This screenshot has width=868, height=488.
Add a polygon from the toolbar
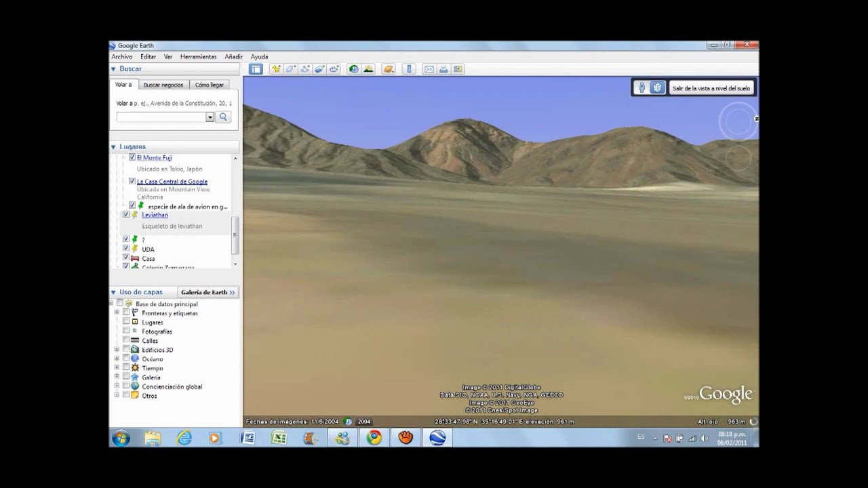pos(291,69)
